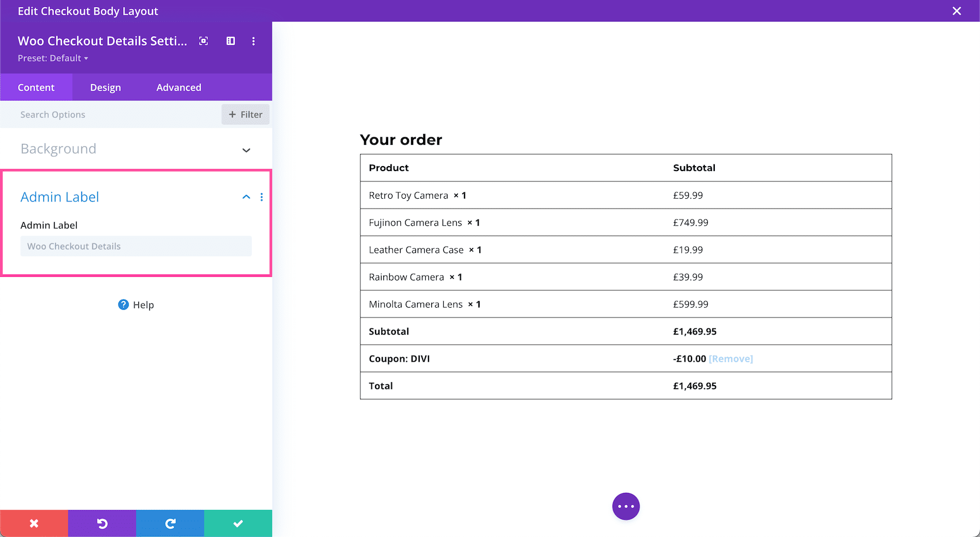Undo the last change
The height and width of the screenshot is (537, 980).
102,523
